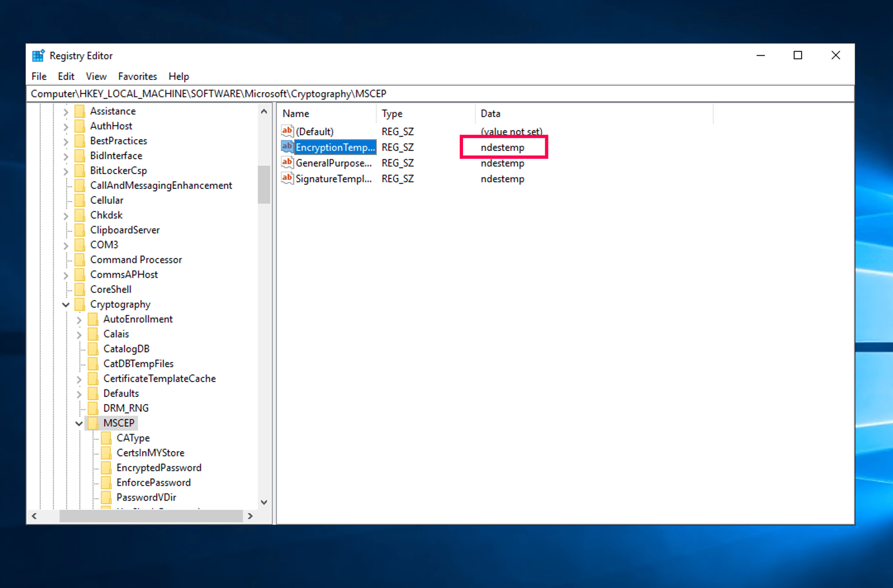893x588 pixels.
Task: Click the Registry Editor title bar icon
Action: (x=38, y=55)
